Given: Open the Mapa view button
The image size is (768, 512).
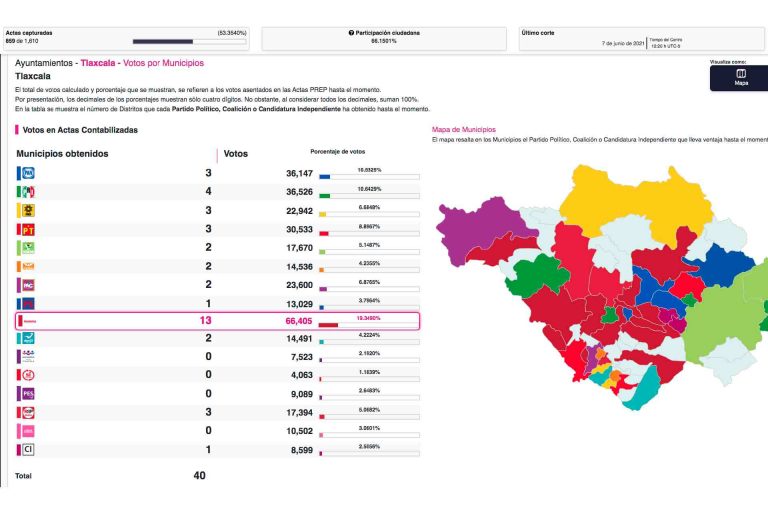Looking at the screenshot, I should [x=739, y=78].
